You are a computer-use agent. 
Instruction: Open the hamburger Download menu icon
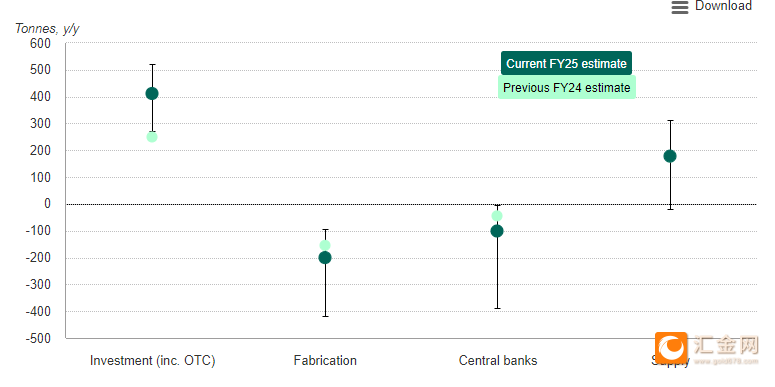[680, 7]
